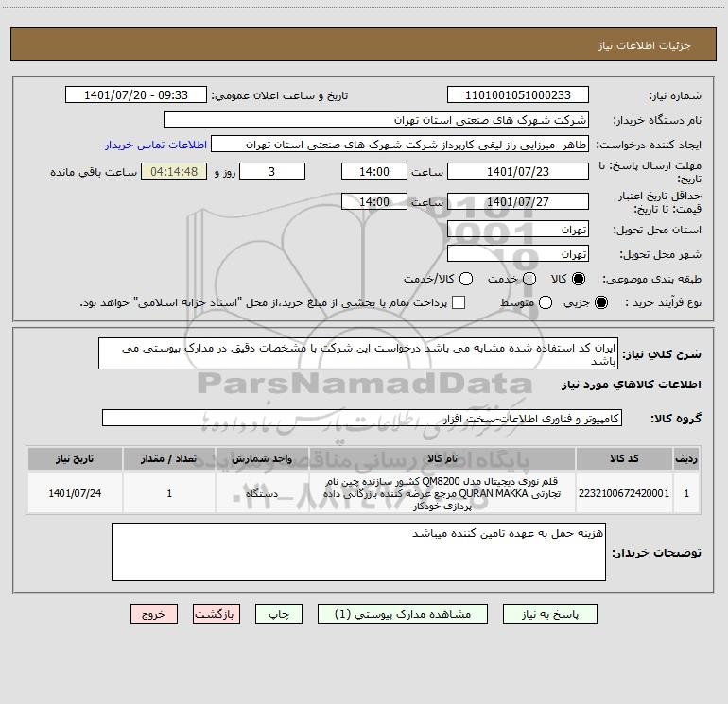728x704 pixels.
Task: Click the need number field 1101001051000233
Action: [x=518, y=94]
